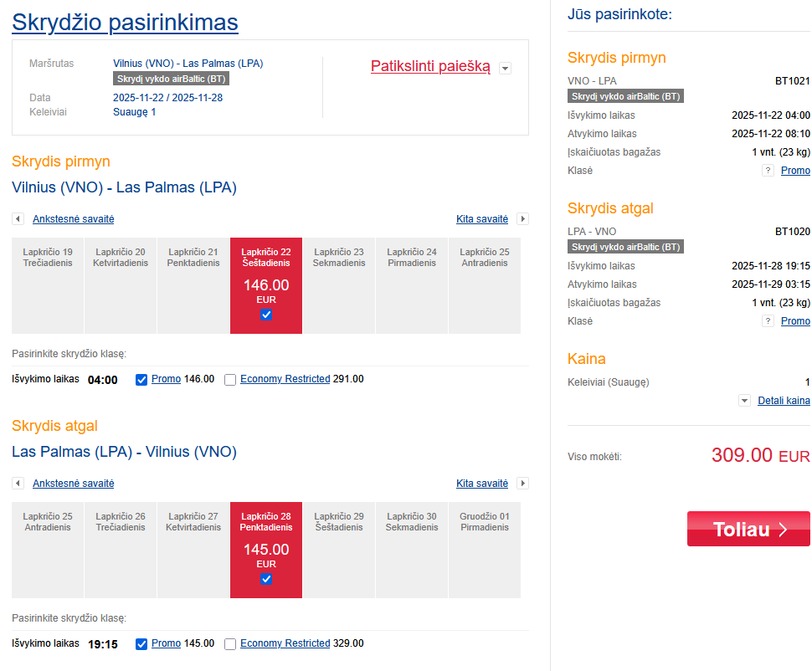The image size is (812, 671).
Task: Click Detali kaina link
Action: (784, 401)
